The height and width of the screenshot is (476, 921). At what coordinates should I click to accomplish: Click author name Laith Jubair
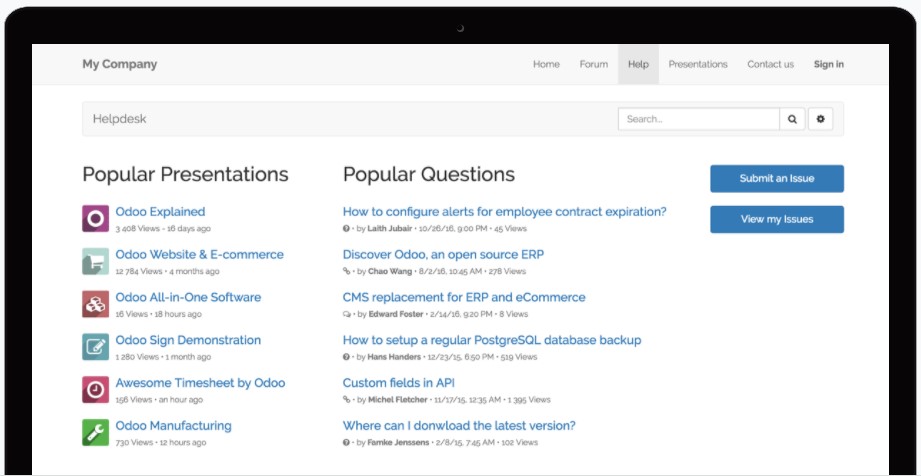click(x=389, y=229)
